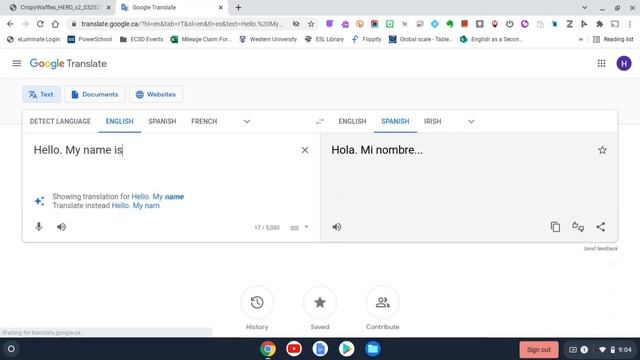Clear the source text with X

tap(305, 150)
